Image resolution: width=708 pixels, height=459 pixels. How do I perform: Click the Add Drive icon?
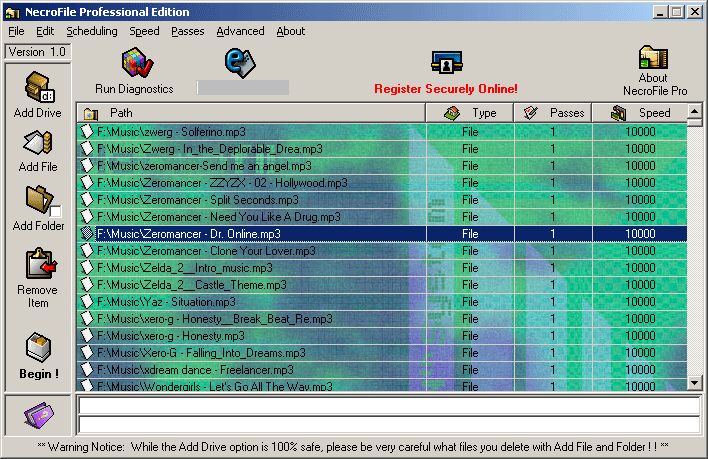point(37,86)
